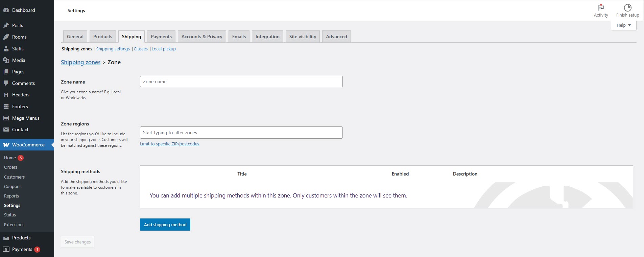The width and height of the screenshot is (644, 257).
Task: Click the Payments dollar icon in sidebar
Action: tap(6, 249)
